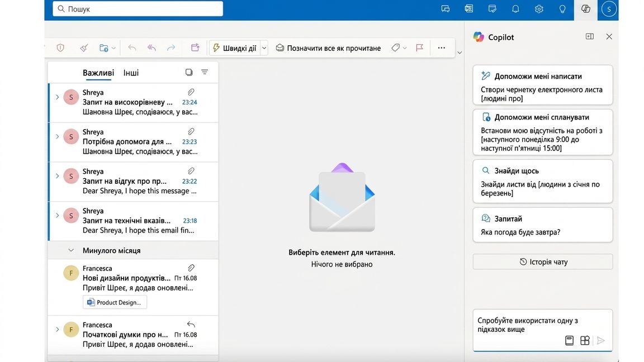
Task: Open the Excel-style translator icon in header
Action: 468,8
